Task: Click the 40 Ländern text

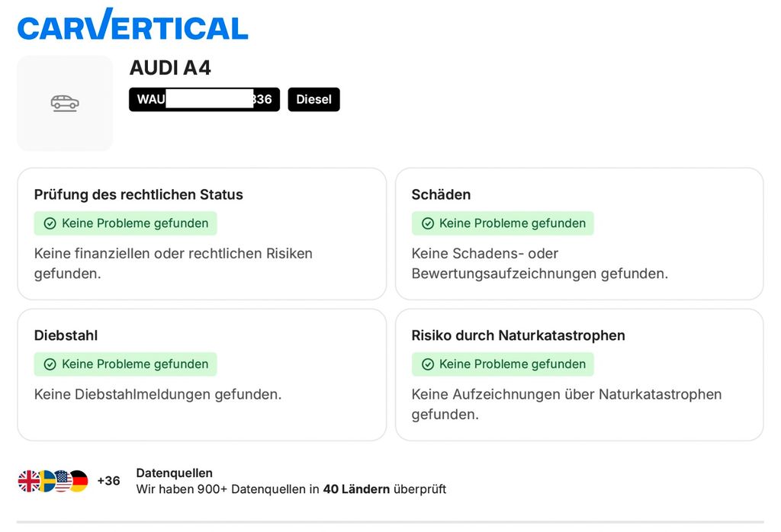Action: (356, 489)
